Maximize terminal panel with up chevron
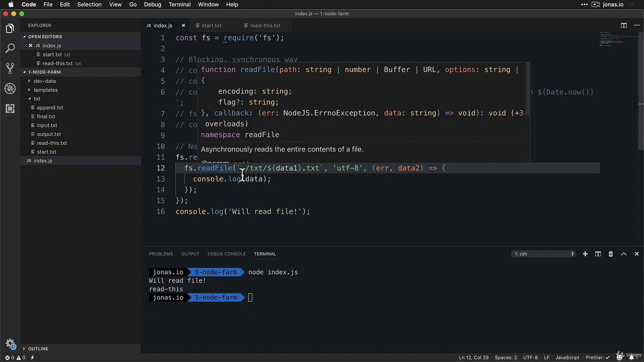Image resolution: width=644 pixels, height=362 pixels. click(623, 254)
